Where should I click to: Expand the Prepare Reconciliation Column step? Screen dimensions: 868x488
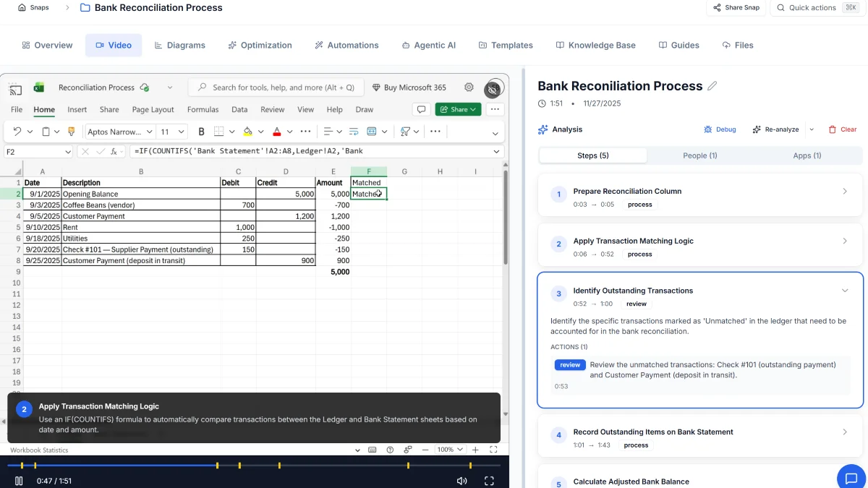coord(845,192)
